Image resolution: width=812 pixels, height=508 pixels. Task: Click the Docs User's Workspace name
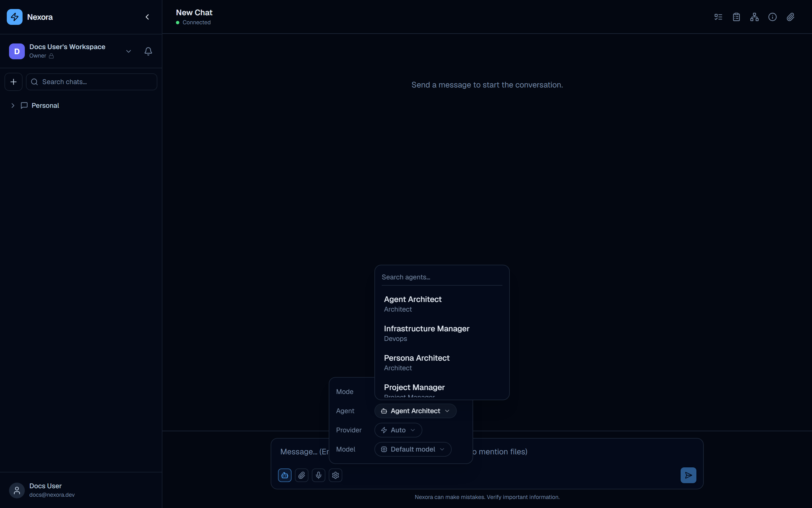(x=67, y=47)
